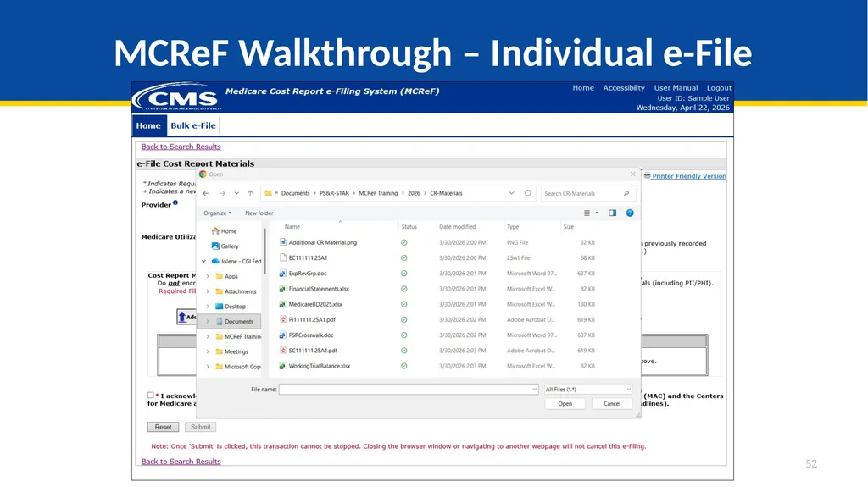Select the Additional CR Material.png file icon

click(283, 242)
